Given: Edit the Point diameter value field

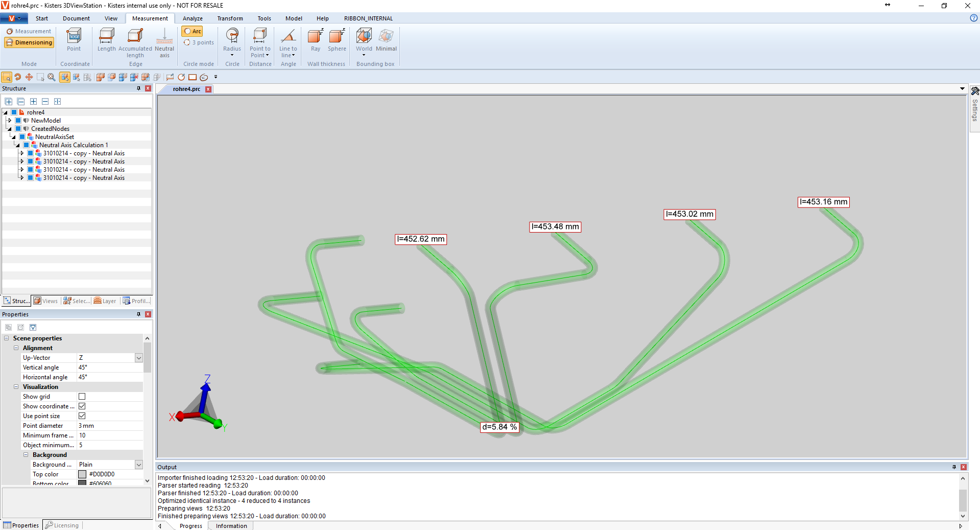Looking at the screenshot, I should pos(109,426).
